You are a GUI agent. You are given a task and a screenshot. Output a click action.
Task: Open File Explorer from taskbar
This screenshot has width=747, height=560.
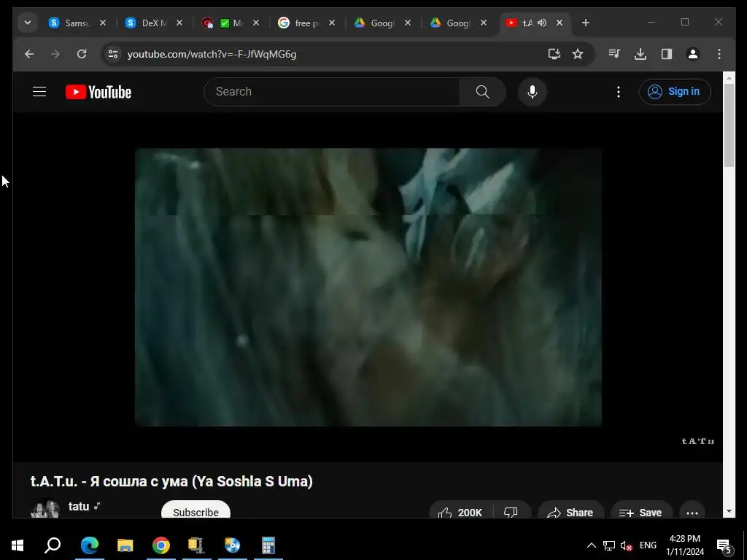click(x=125, y=545)
